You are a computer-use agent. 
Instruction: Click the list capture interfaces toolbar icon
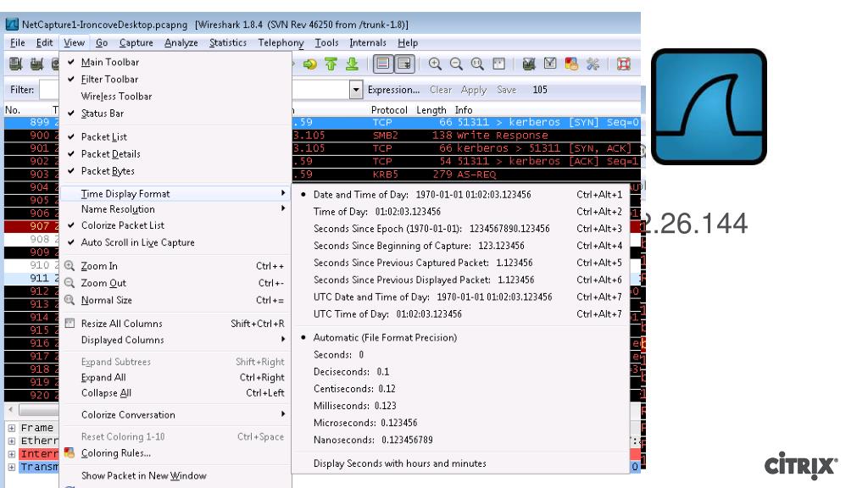(x=15, y=64)
